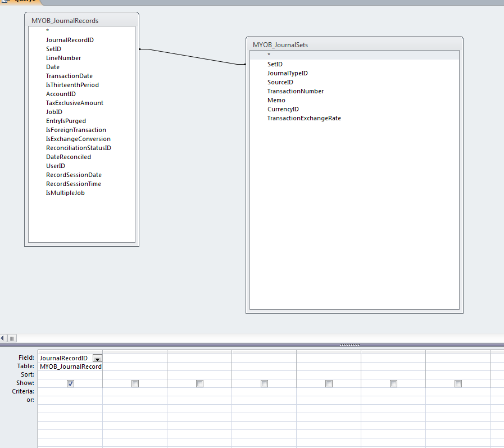Select the RecordSessionTime field
Screen dimensions: 504x448
[81, 184]
